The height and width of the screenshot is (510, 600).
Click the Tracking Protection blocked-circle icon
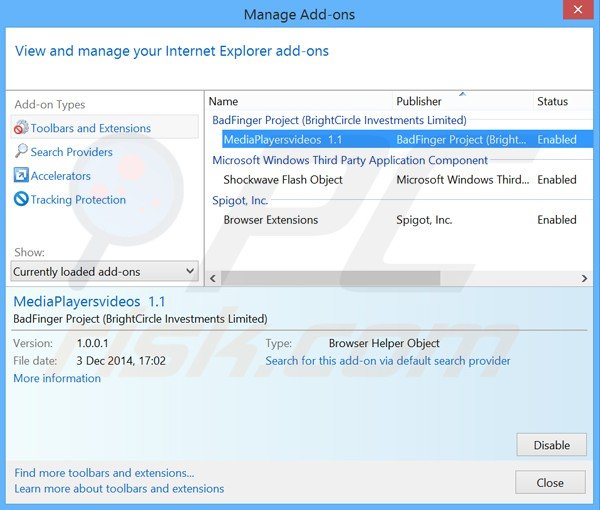pos(21,199)
